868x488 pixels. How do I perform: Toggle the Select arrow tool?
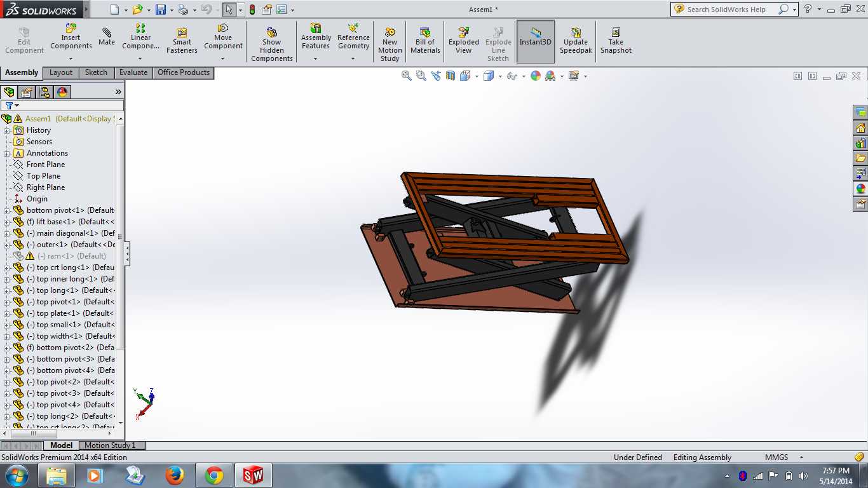pos(229,10)
